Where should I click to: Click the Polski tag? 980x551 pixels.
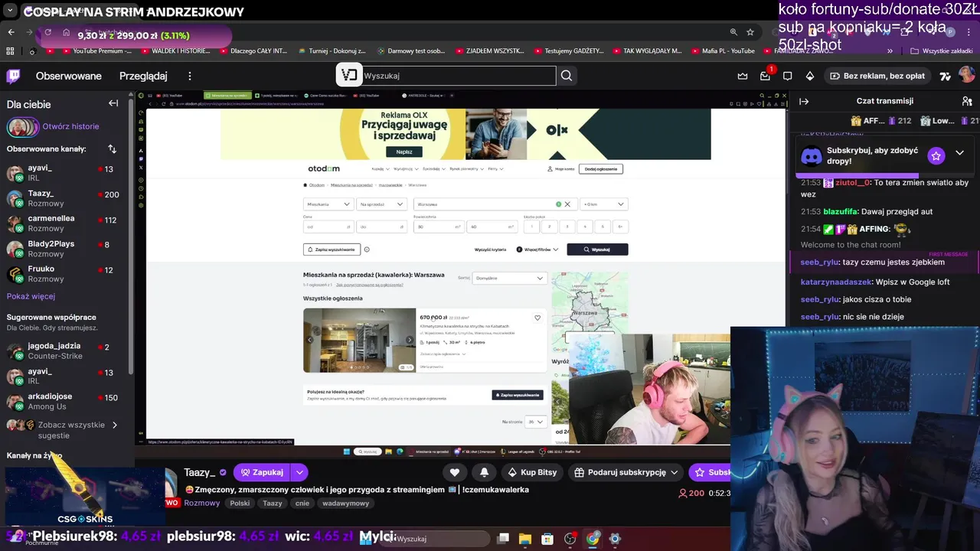click(x=240, y=504)
